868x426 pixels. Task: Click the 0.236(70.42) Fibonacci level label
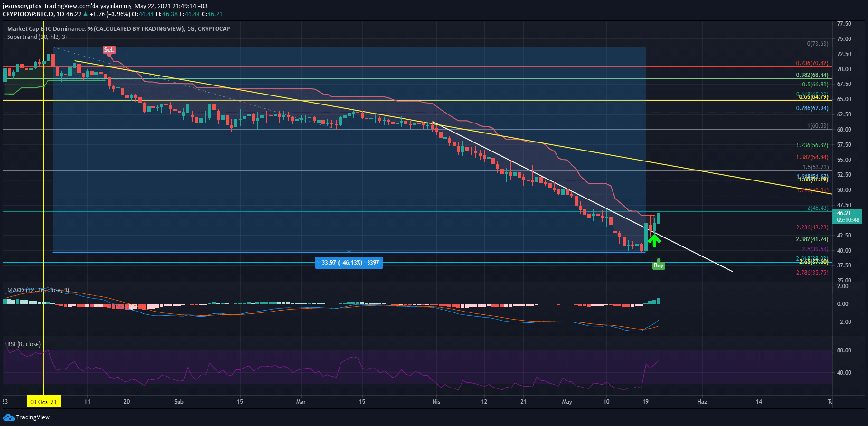pos(812,63)
